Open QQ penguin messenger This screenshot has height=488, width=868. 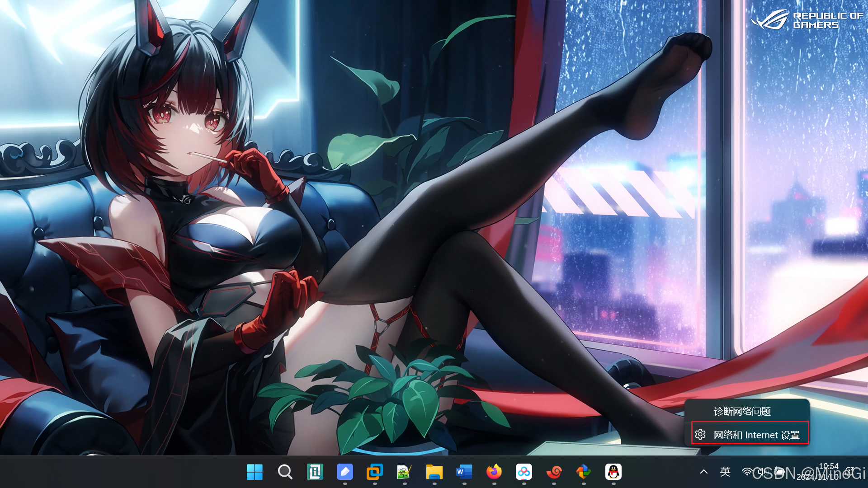click(613, 472)
